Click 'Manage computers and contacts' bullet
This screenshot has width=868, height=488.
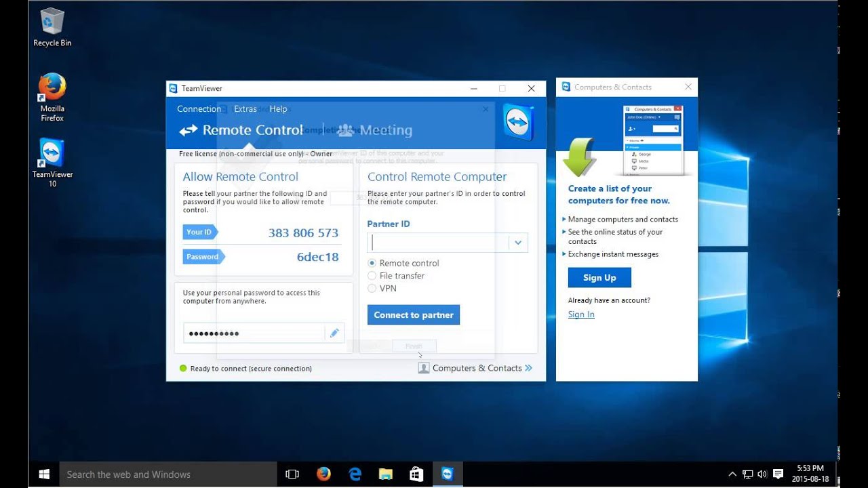[623, 219]
